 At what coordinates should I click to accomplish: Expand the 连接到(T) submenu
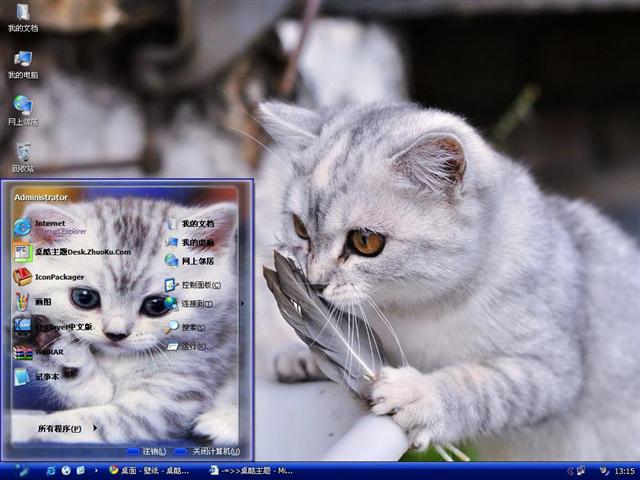click(x=189, y=304)
